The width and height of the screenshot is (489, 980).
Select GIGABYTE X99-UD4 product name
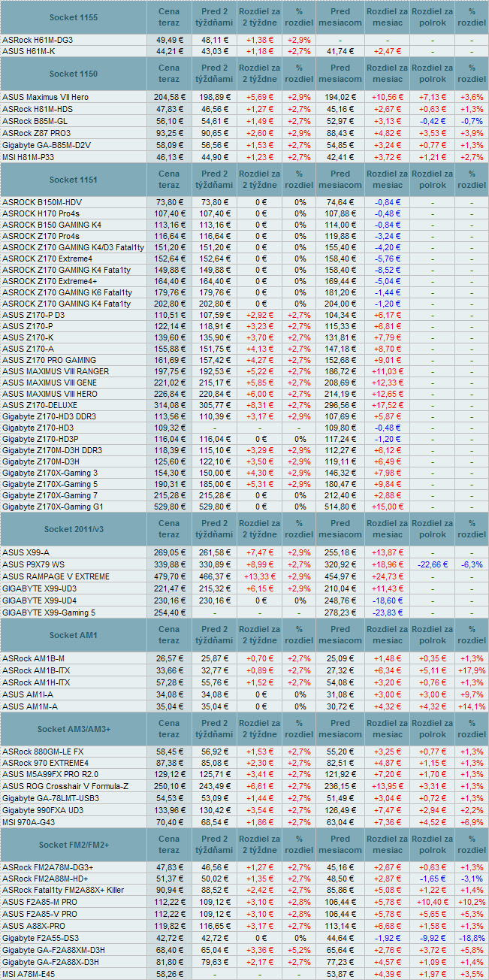(x=39, y=600)
